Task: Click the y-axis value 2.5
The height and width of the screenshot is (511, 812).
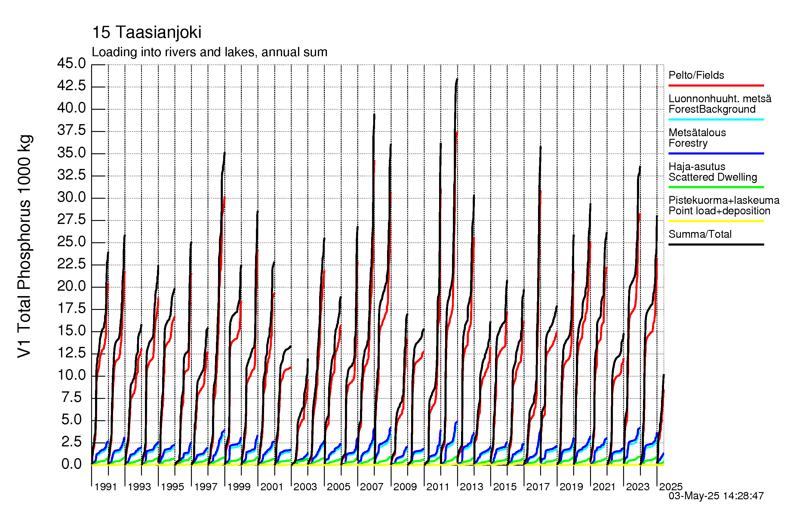Action: tap(72, 442)
